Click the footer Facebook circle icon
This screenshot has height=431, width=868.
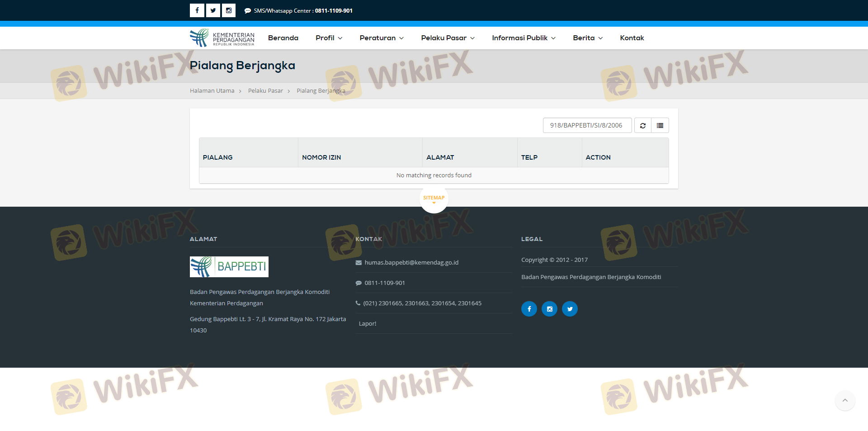tap(529, 309)
